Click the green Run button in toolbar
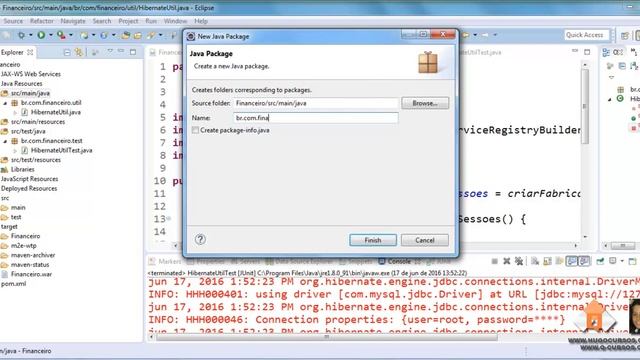 (x=41, y=36)
